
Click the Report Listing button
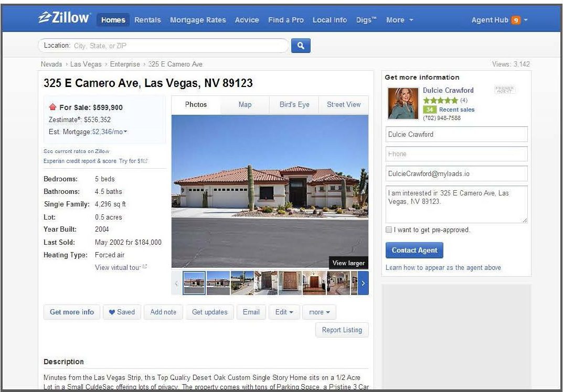[x=342, y=330]
